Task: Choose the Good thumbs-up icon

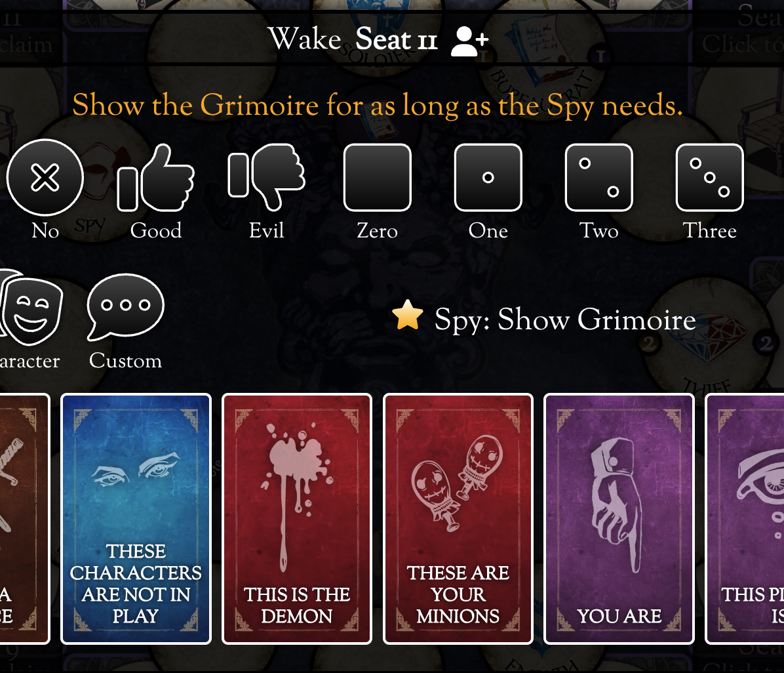Action: click(155, 178)
